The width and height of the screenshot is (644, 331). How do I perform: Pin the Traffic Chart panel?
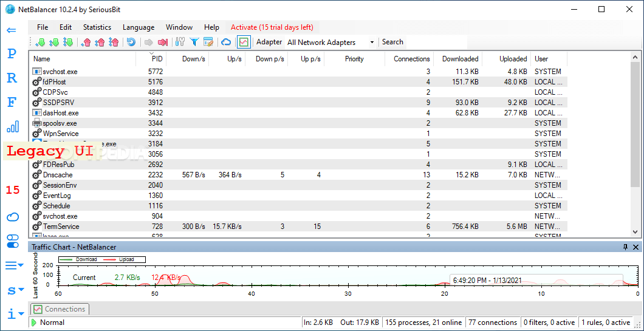626,247
